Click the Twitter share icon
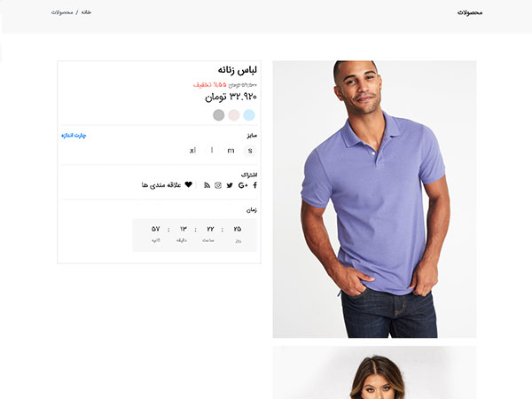 [x=231, y=185]
